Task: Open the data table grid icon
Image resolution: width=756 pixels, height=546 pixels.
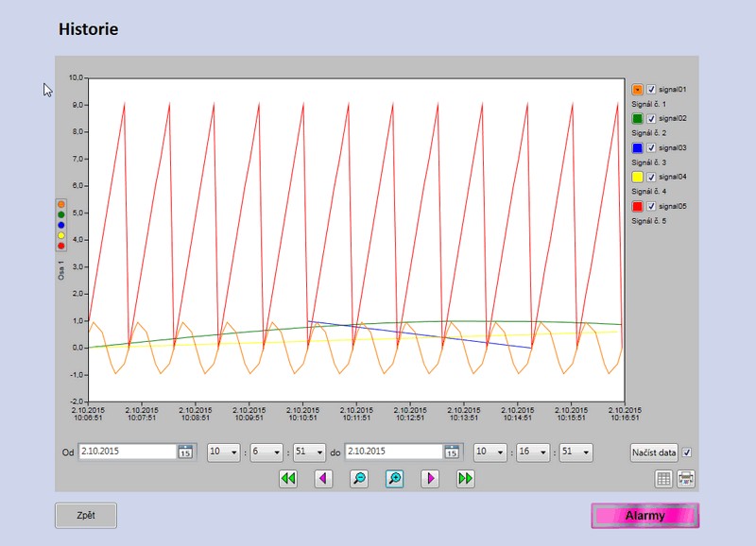Action: [x=664, y=479]
